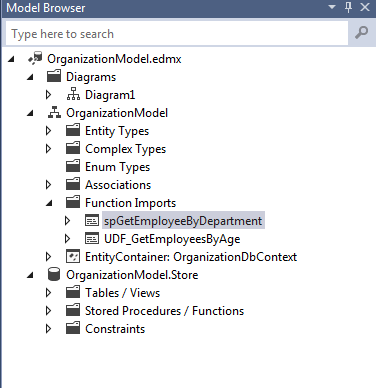Select the Entity Types label

117,131
